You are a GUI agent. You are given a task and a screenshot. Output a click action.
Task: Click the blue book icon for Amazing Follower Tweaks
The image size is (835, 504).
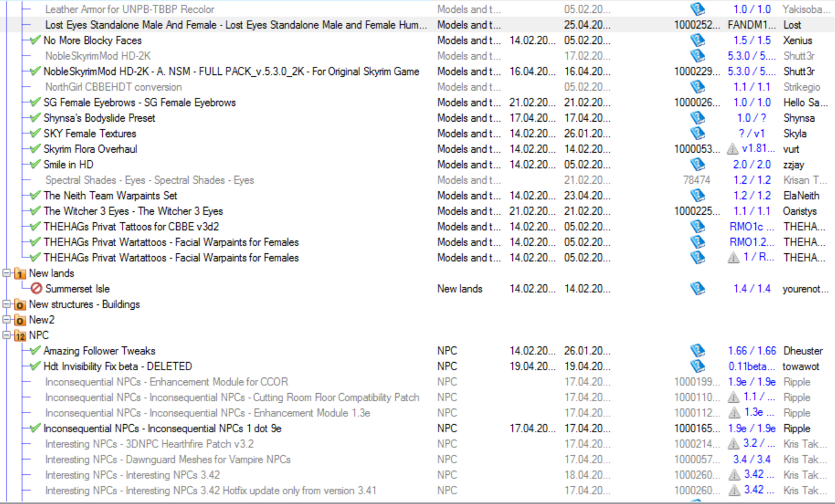[697, 351]
